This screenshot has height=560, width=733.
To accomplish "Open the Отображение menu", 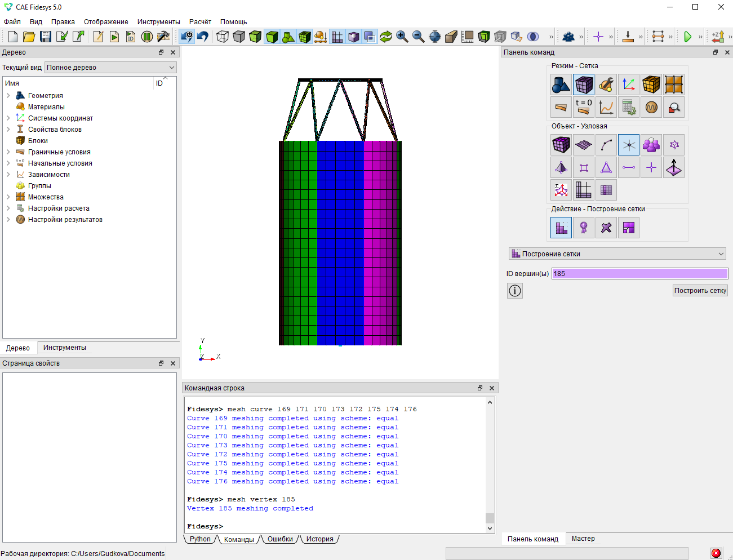I will 106,22.
